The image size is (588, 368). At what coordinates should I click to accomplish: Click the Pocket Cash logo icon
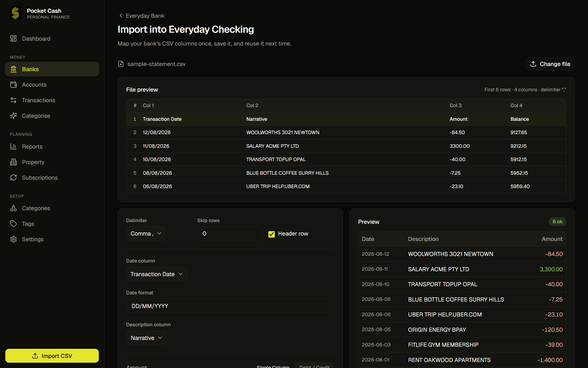coord(16,13)
